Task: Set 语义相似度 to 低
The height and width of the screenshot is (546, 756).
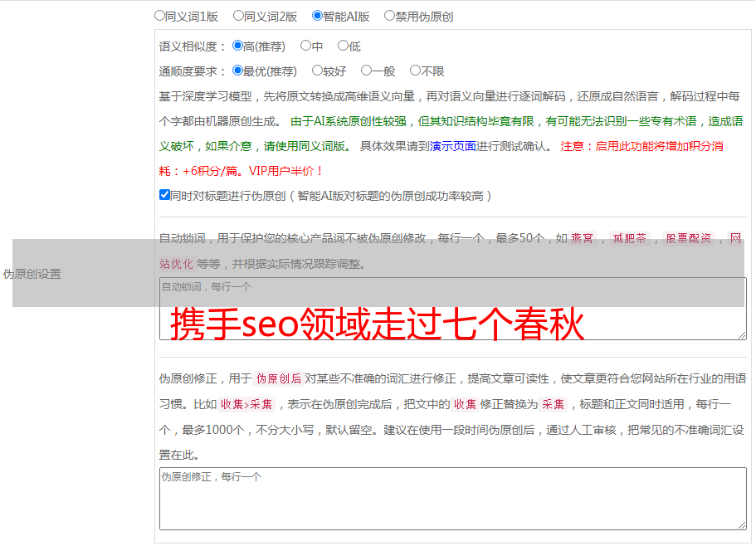Action: (343, 46)
